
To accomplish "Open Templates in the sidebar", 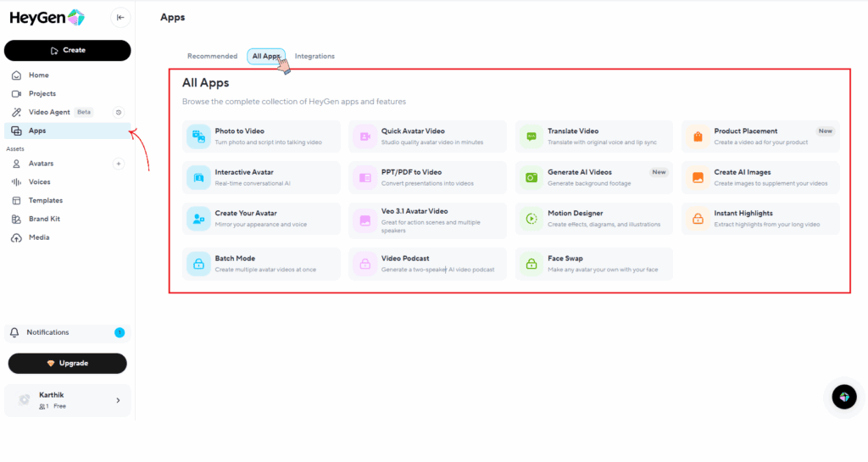I will coord(68,201).
